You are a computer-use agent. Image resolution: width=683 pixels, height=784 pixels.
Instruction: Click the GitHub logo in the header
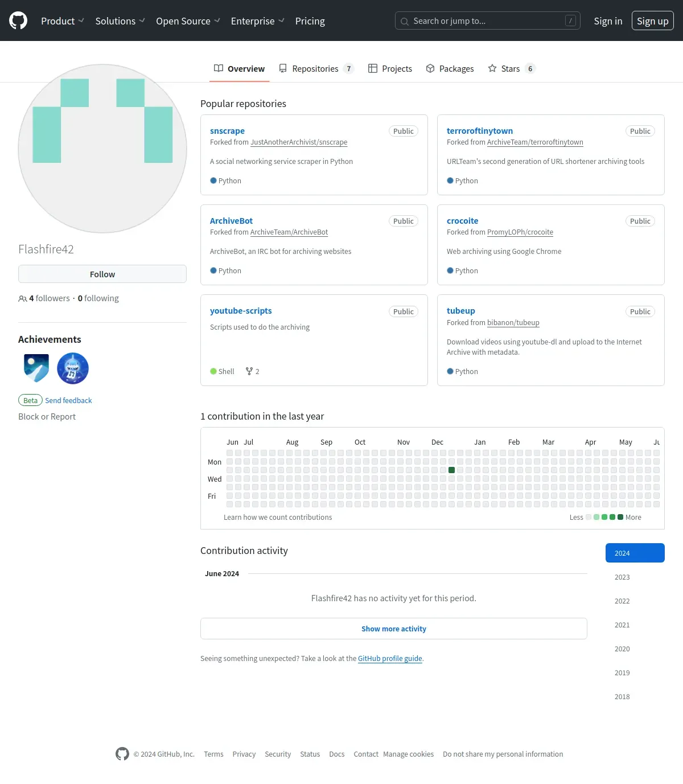point(18,20)
